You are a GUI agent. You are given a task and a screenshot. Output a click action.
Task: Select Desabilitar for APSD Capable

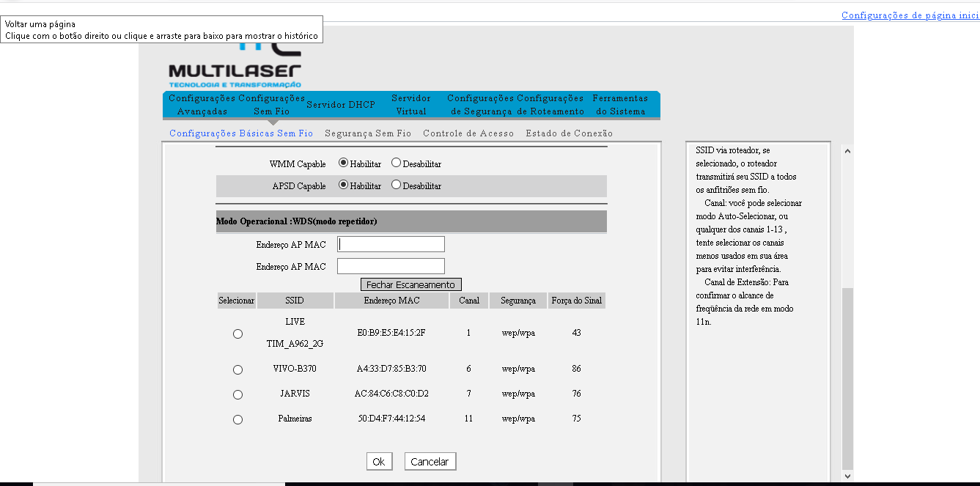[396, 185]
